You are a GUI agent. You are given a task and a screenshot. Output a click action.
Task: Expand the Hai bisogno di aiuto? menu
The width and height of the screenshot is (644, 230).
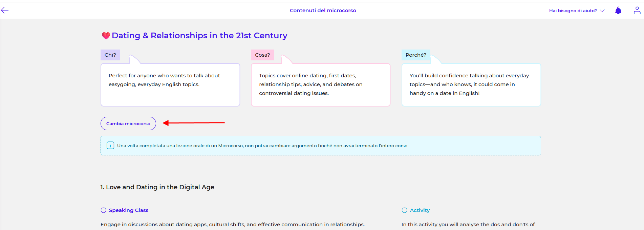[573, 11]
